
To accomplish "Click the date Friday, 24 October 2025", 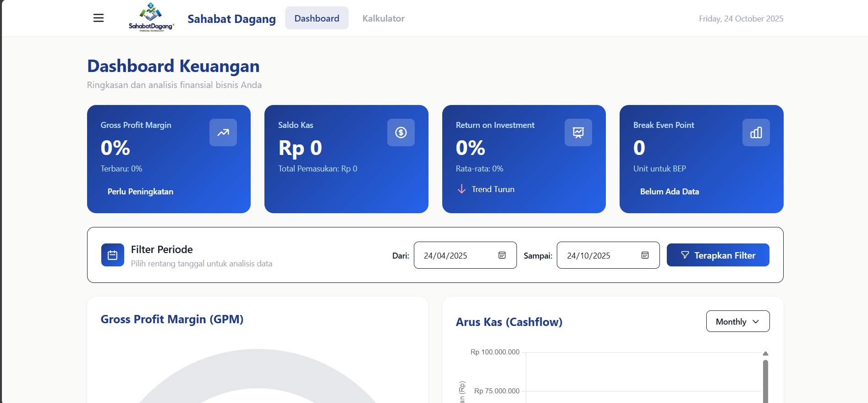I will tap(741, 19).
